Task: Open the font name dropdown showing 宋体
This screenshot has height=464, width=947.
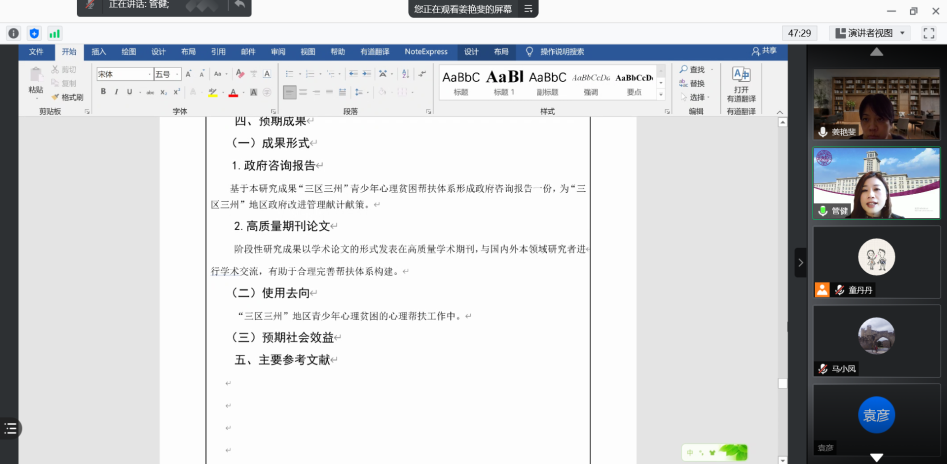Action: click(124, 74)
